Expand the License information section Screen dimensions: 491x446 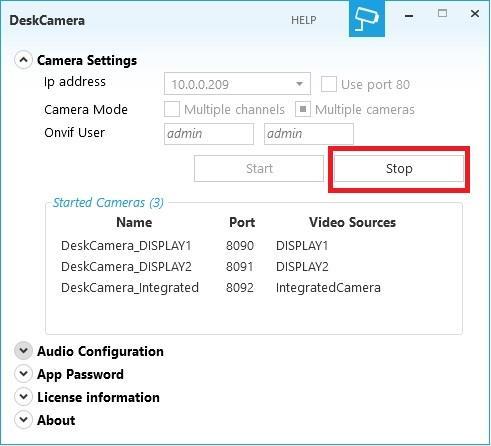tap(23, 397)
